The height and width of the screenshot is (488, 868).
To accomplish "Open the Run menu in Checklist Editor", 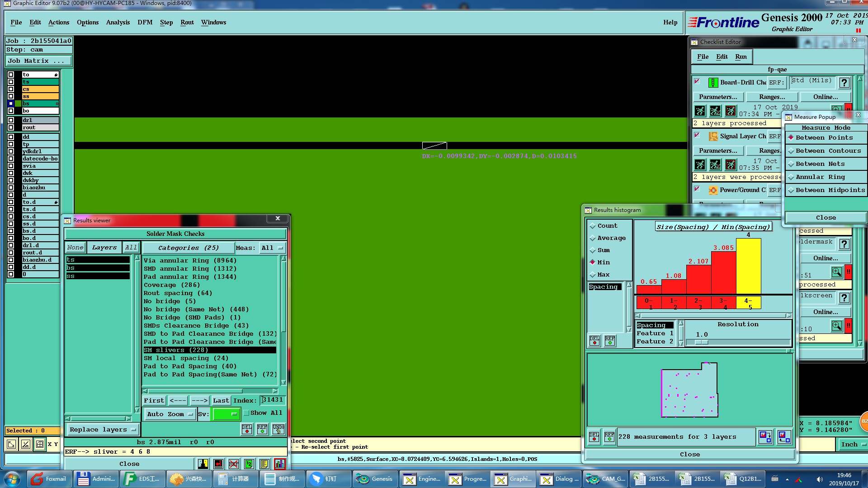I will pos(741,56).
